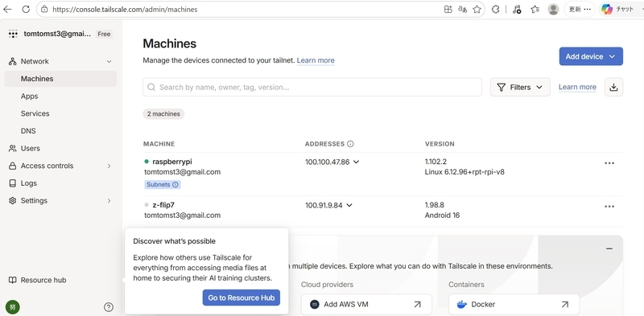Open the three-dot menu for z-flip7

pyautogui.click(x=609, y=207)
